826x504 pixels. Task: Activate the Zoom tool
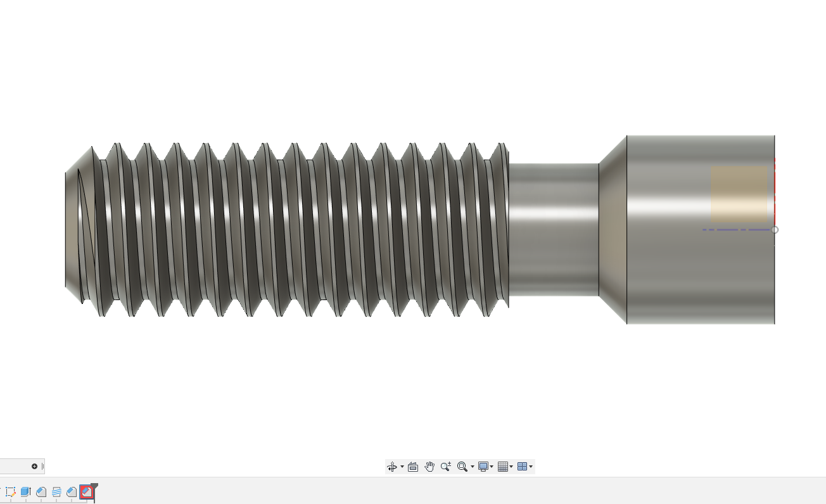click(x=446, y=467)
